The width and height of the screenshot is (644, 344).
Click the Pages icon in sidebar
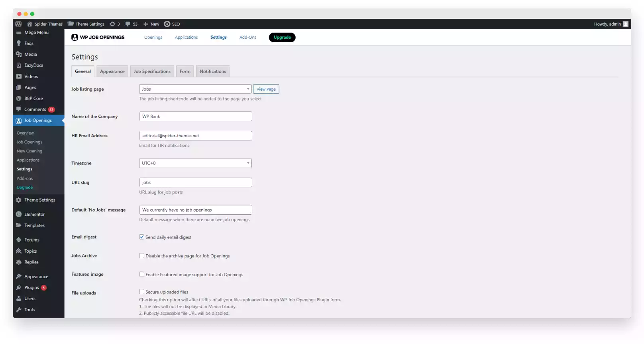click(x=19, y=87)
